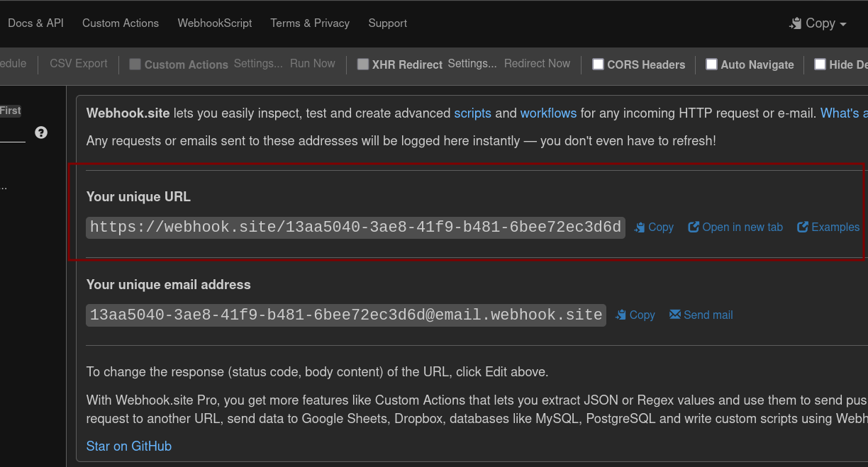The width and height of the screenshot is (868, 467).
Task: Click CSV Export in the toolbar
Action: click(79, 64)
